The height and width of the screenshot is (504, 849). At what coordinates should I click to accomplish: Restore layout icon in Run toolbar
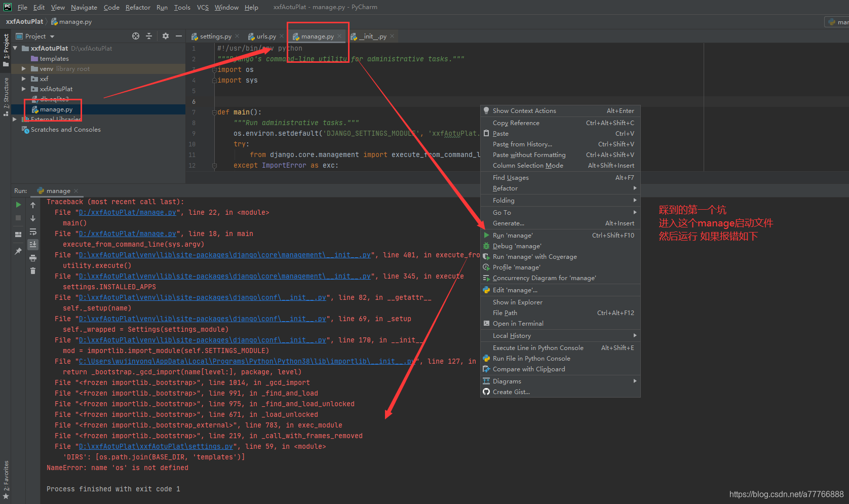[18, 235]
